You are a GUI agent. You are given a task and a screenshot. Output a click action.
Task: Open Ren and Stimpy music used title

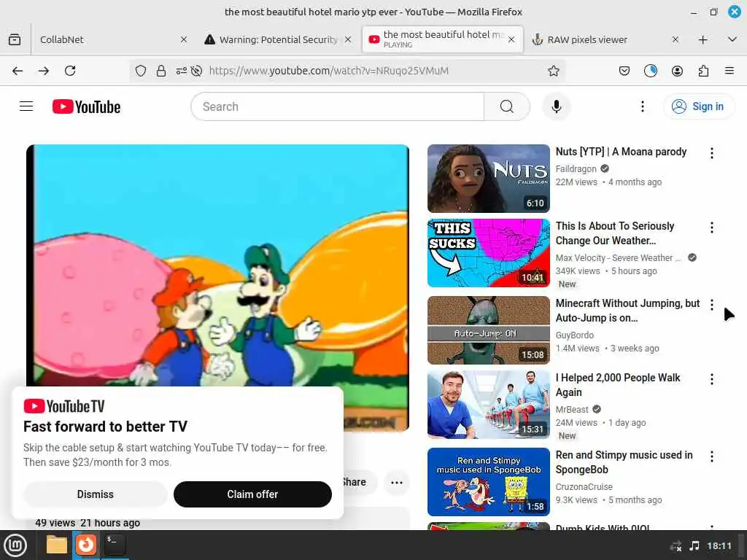tap(624, 462)
